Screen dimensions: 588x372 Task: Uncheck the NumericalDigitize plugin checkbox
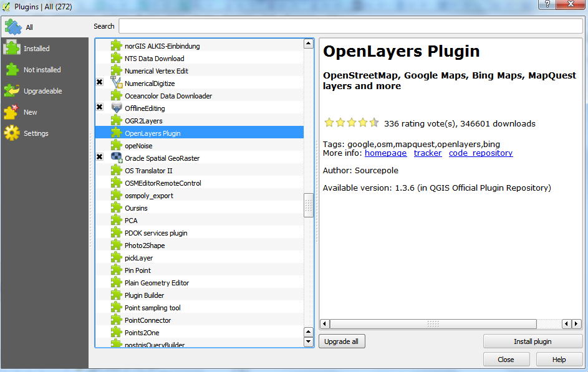(99, 82)
